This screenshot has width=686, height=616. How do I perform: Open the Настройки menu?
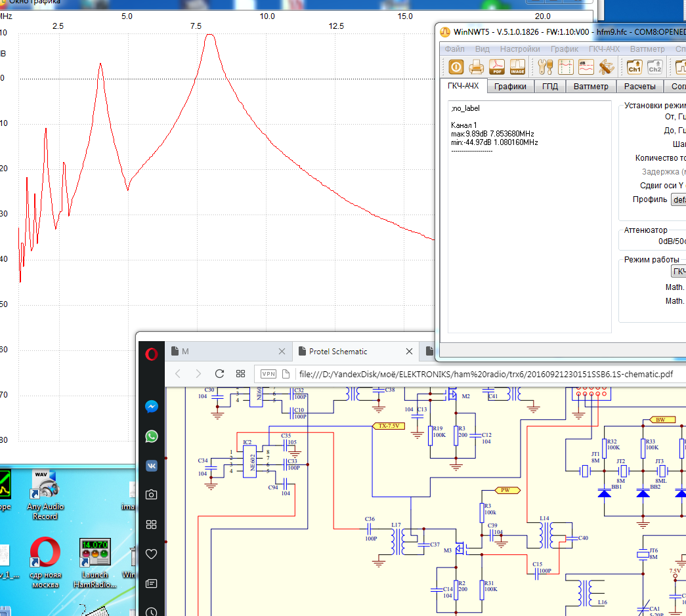520,49
